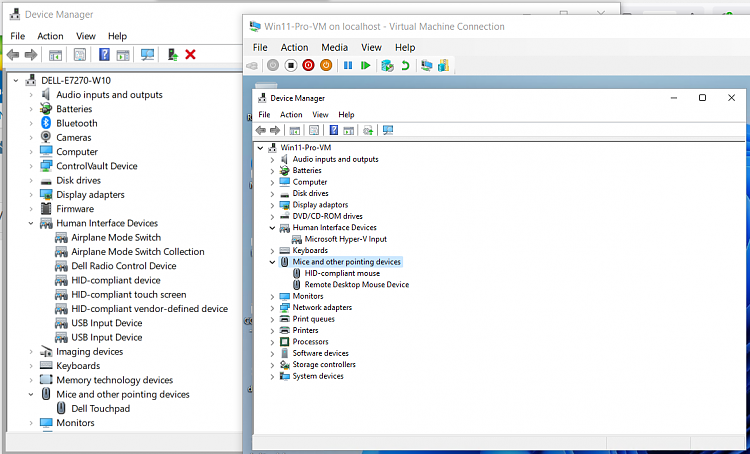Open Media menu in Virtual Machine Connection
This screenshot has height=454, width=750.
point(334,47)
